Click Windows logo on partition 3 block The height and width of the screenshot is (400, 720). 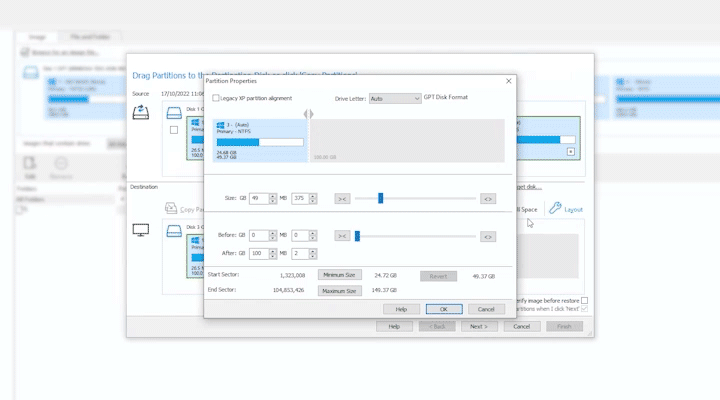[220, 125]
